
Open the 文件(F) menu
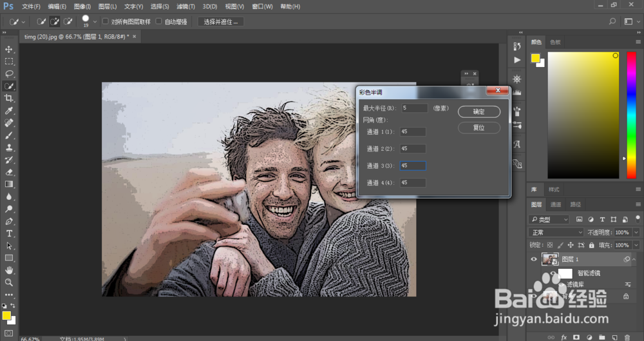(31, 6)
